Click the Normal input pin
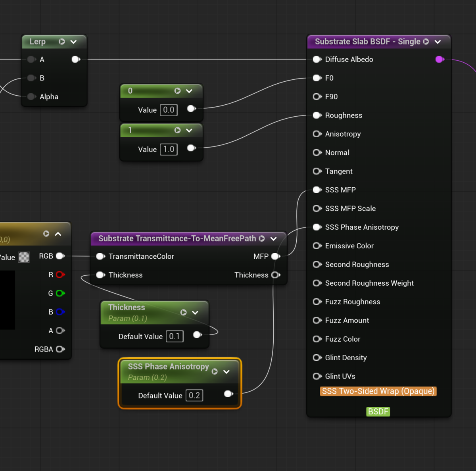This screenshot has height=471, width=476. pos(317,153)
